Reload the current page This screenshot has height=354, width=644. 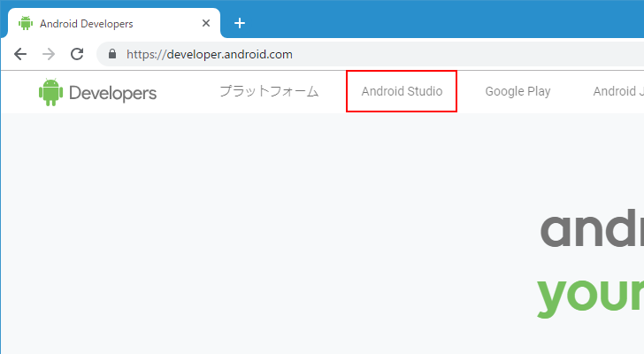click(77, 54)
